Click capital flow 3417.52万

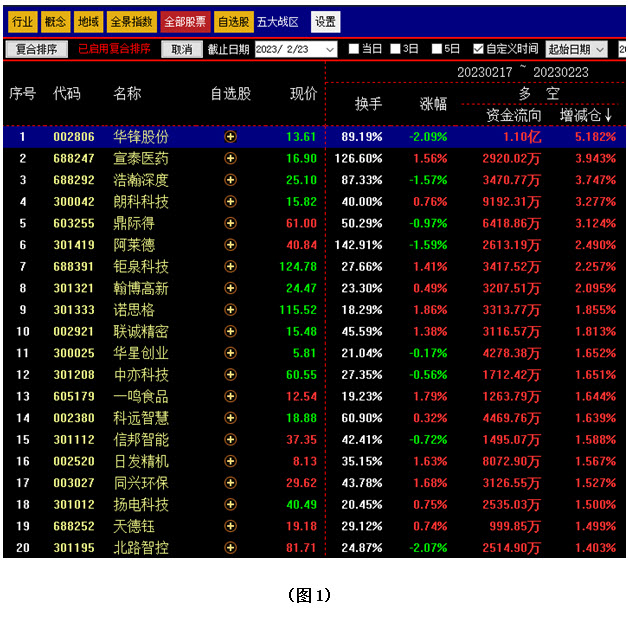click(511, 267)
